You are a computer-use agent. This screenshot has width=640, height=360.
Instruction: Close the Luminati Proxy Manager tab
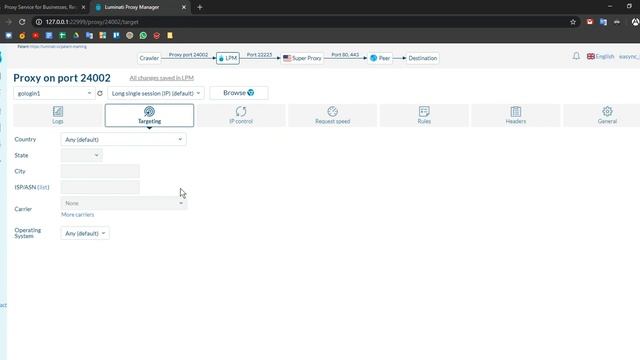(x=184, y=7)
